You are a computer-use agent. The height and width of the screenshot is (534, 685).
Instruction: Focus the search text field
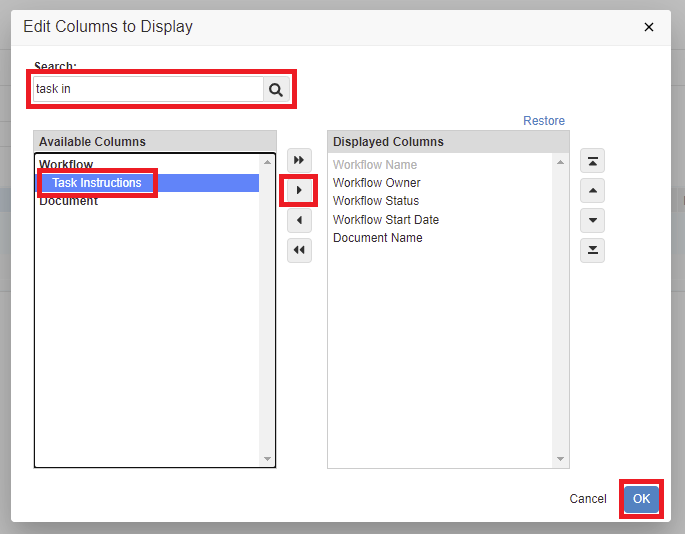(x=147, y=89)
